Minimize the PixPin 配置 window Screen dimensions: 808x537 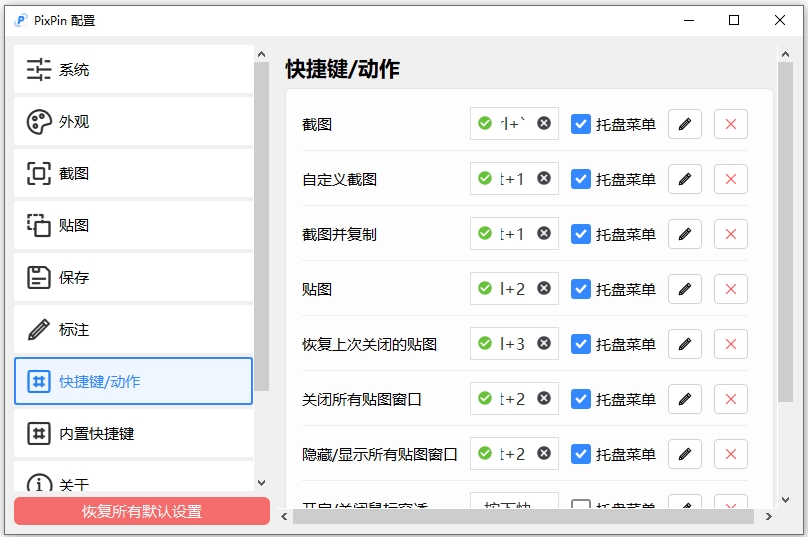click(x=689, y=20)
